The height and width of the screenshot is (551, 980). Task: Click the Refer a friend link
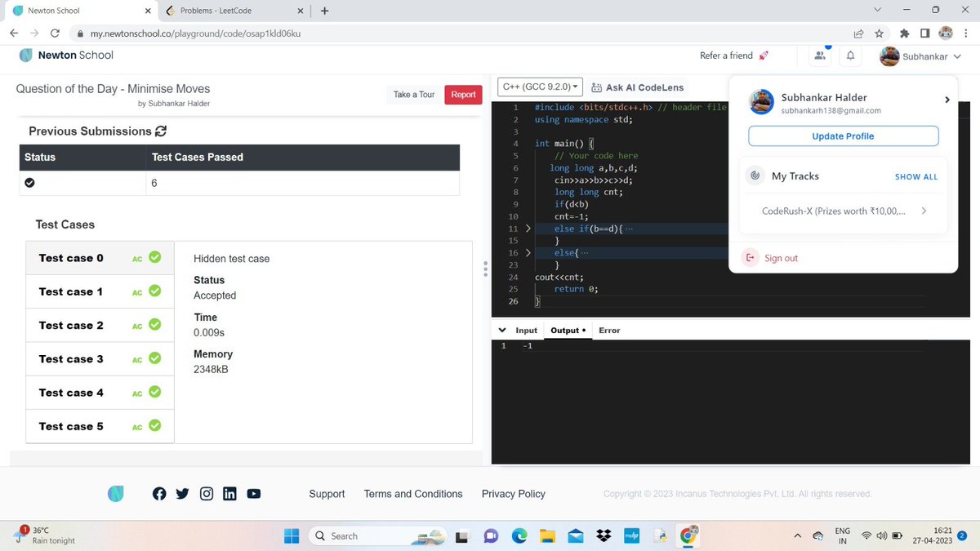click(x=726, y=56)
